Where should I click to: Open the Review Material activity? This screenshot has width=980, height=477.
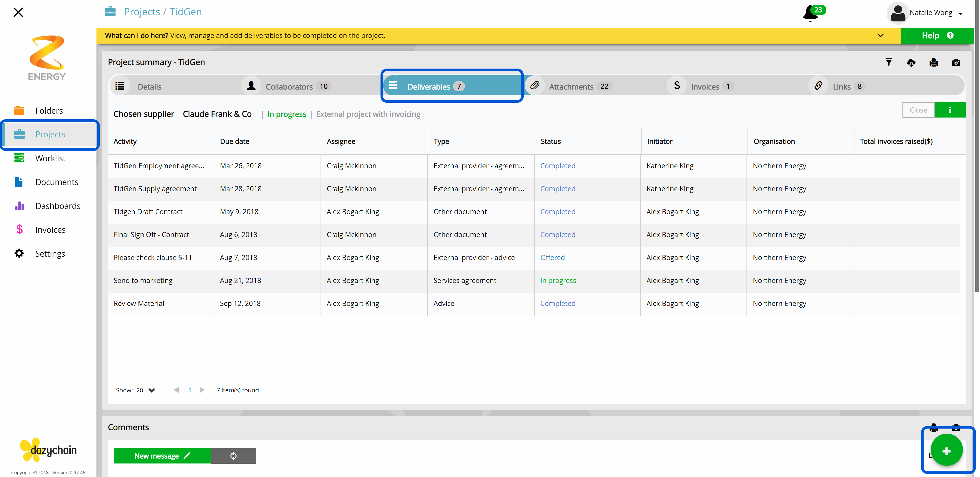coord(139,304)
